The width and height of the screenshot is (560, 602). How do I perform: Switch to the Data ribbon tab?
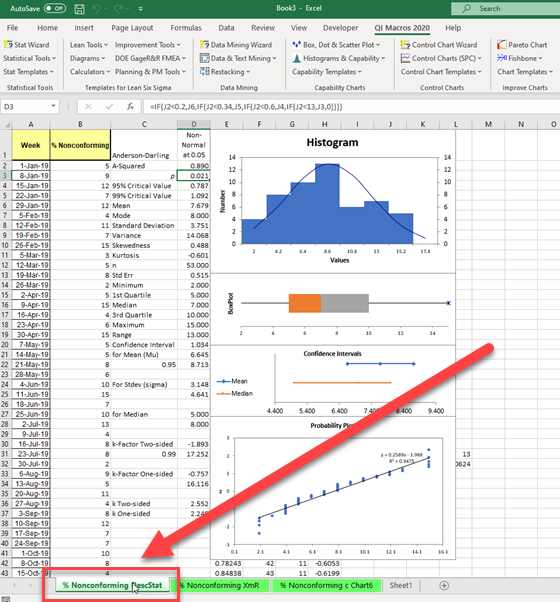pyautogui.click(x=226, y=28)
